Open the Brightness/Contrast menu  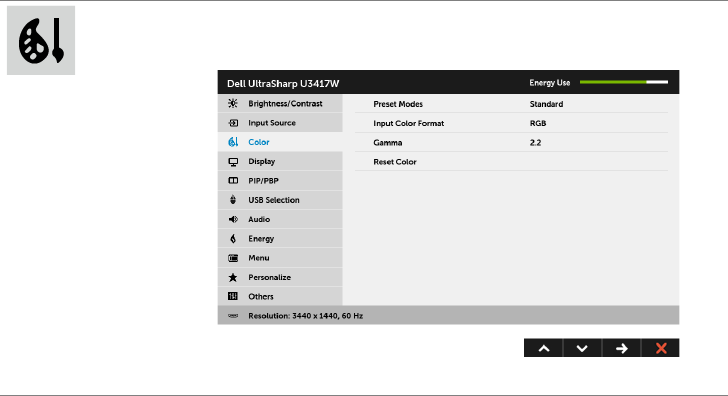[280, 104]
